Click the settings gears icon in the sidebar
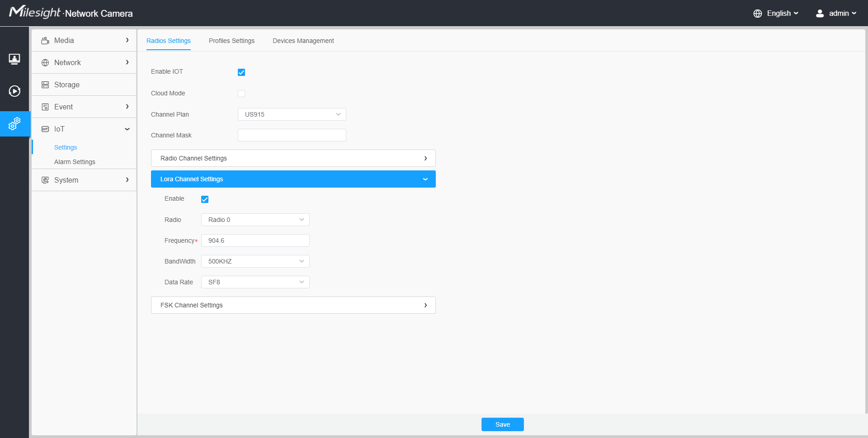The width and height of the screenshot is (868, 438). 14,123
